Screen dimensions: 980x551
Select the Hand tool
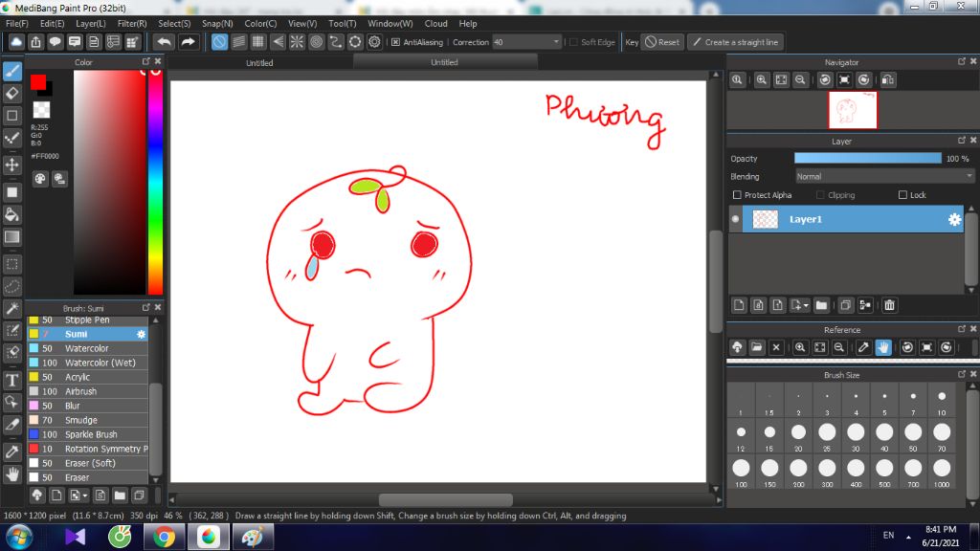(x=11, y=474)
